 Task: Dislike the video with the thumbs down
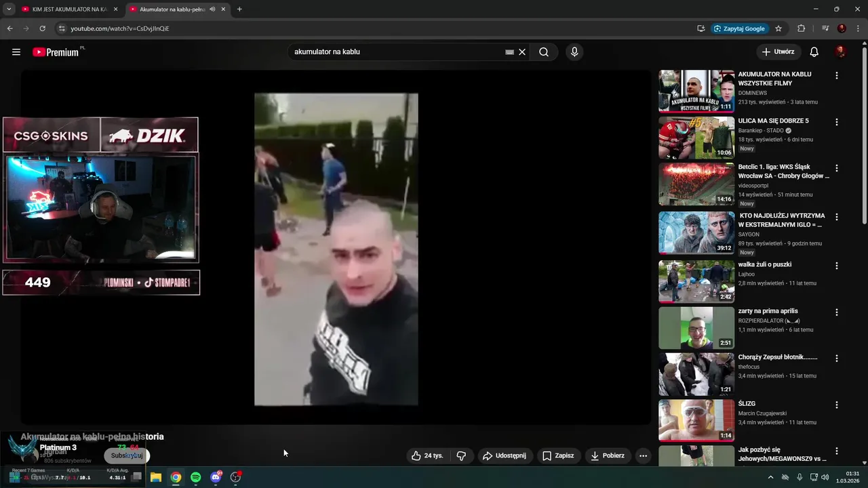[x=461, y=456]
